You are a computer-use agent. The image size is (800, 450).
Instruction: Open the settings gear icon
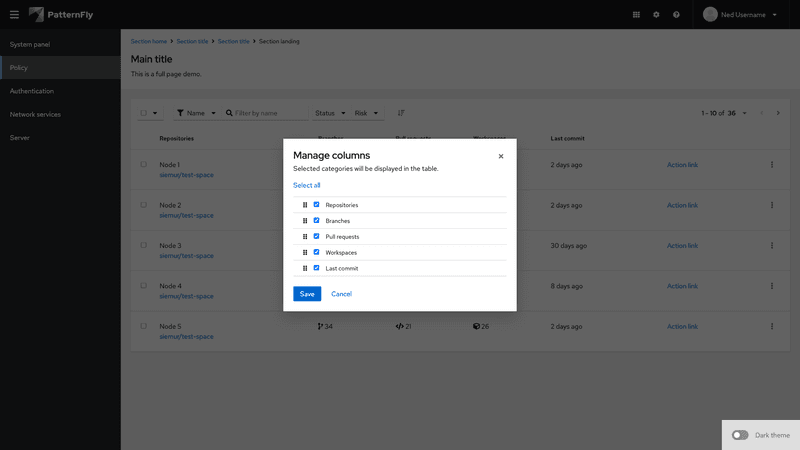click(x=656, y=15)
